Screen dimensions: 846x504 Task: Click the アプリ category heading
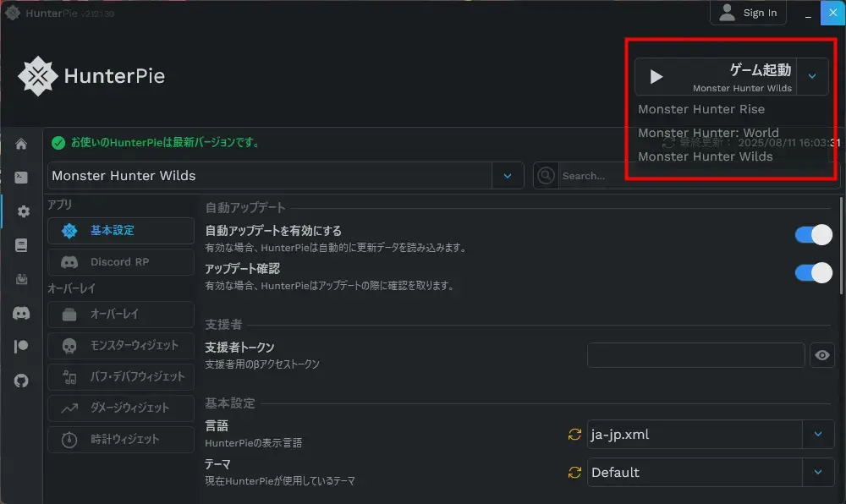[x=59, y=205]
